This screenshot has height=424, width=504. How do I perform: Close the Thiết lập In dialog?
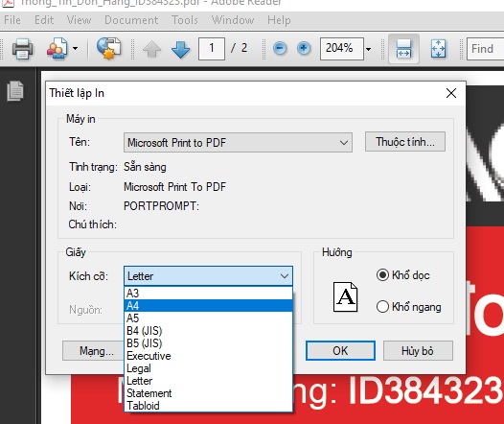coord(451,93)
